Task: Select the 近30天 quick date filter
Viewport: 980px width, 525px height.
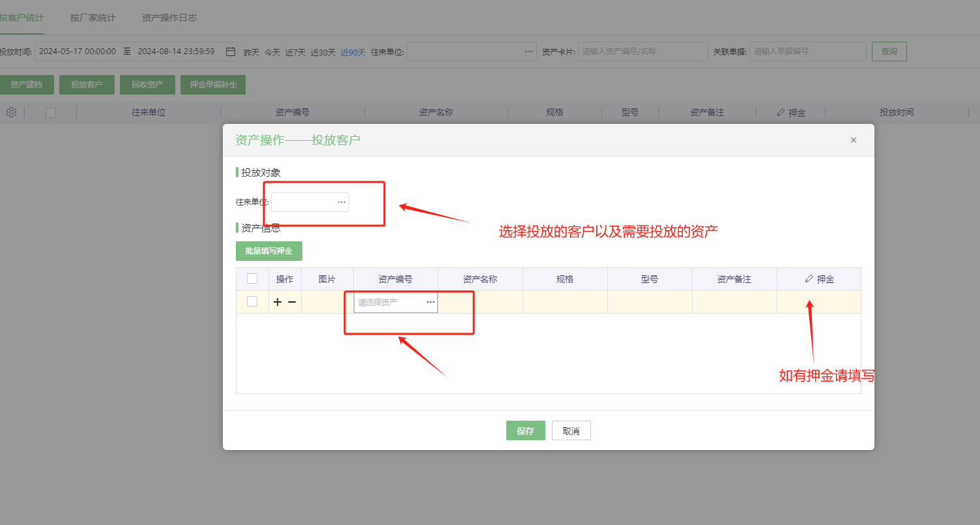Action: tap(323, 52)
